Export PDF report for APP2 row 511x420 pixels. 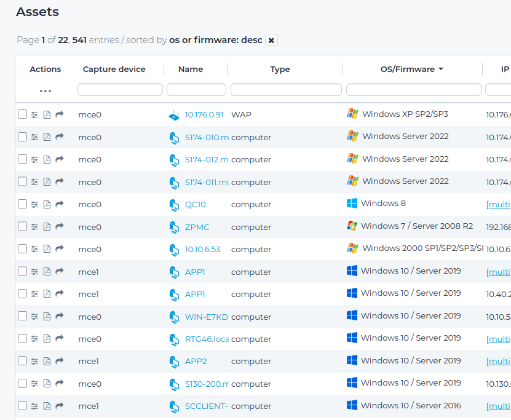coord(47,361)
